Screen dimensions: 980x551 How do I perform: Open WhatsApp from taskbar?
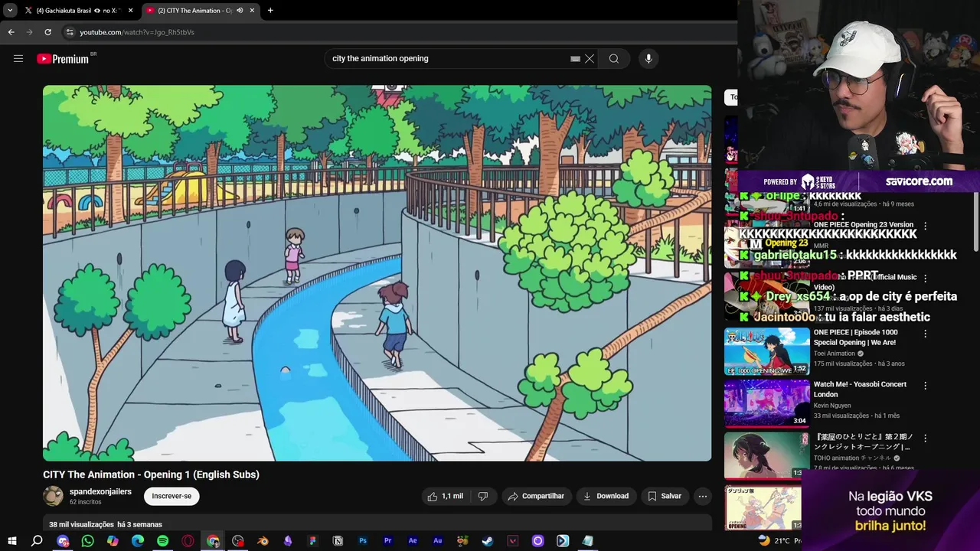point(87,541)
